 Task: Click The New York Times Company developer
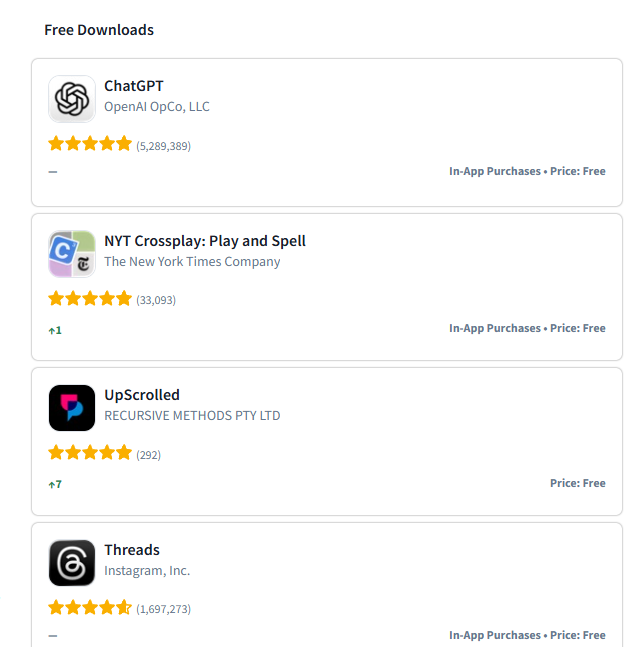(192, 262)
